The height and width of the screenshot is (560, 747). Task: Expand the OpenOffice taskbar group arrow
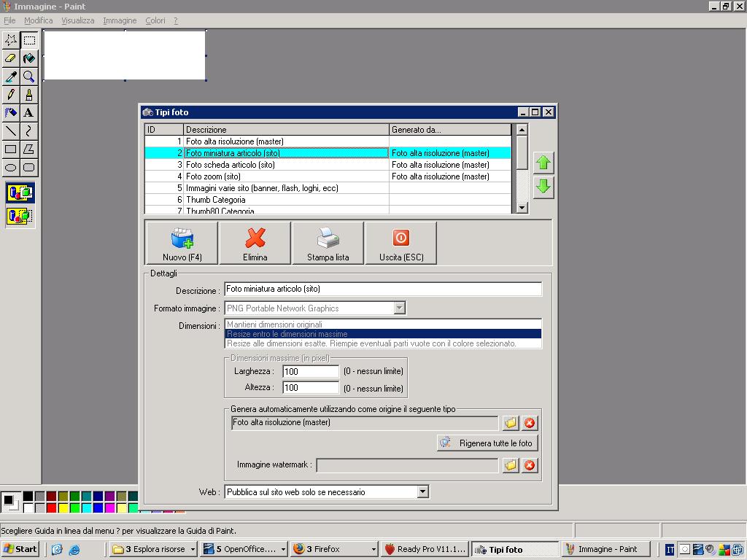click(x=283, y=550)
